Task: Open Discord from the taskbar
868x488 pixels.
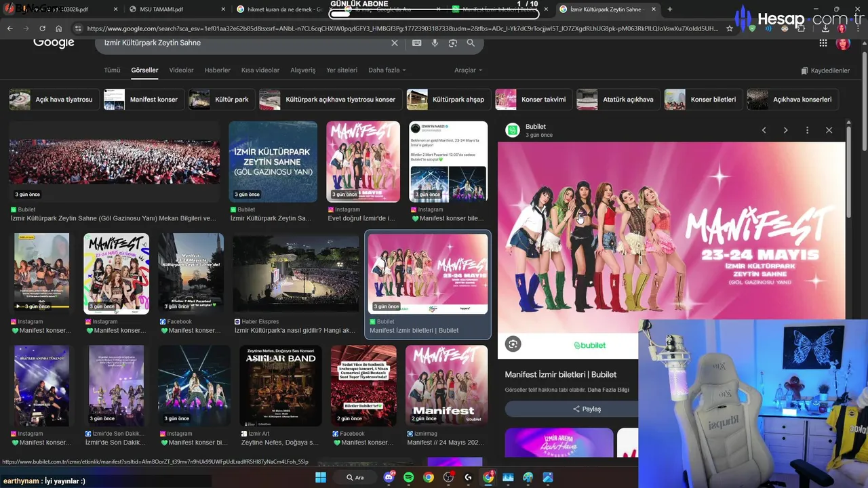Action: pyautogui.click(x=389, y=477)
